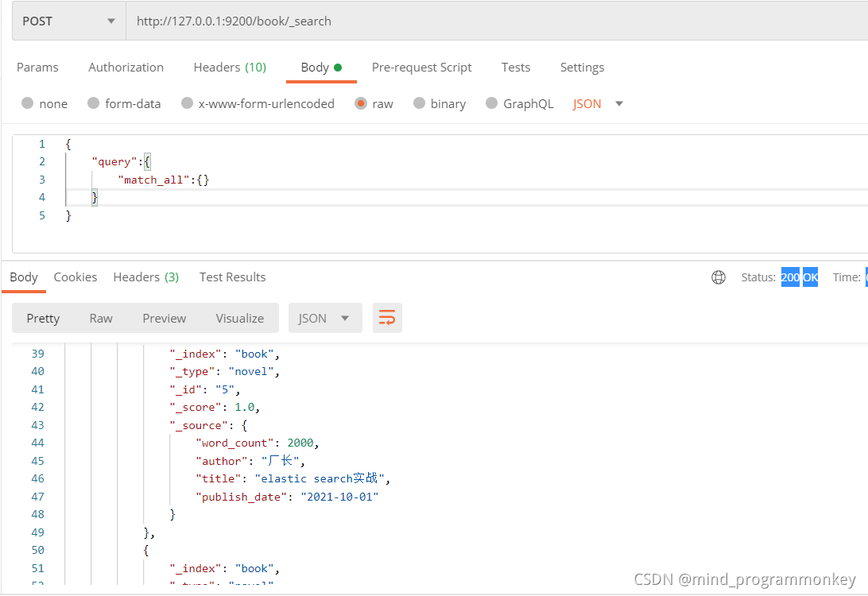Open the response Cookies tab
Viewport: 868px width, 596px height.
point(76,277)
